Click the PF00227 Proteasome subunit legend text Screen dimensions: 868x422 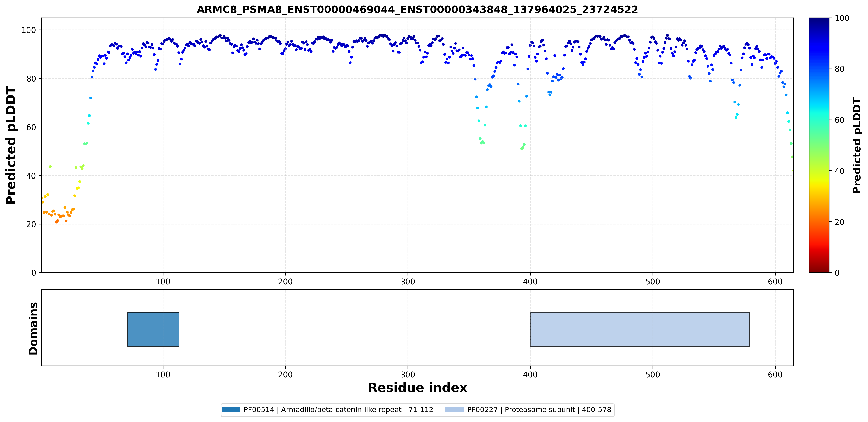[539, 410]
